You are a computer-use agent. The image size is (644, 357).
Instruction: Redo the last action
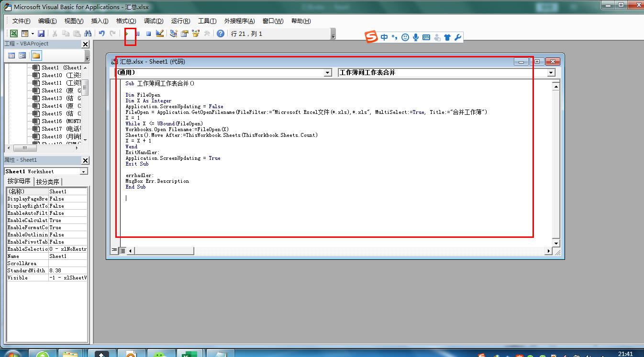pos(112,33)
